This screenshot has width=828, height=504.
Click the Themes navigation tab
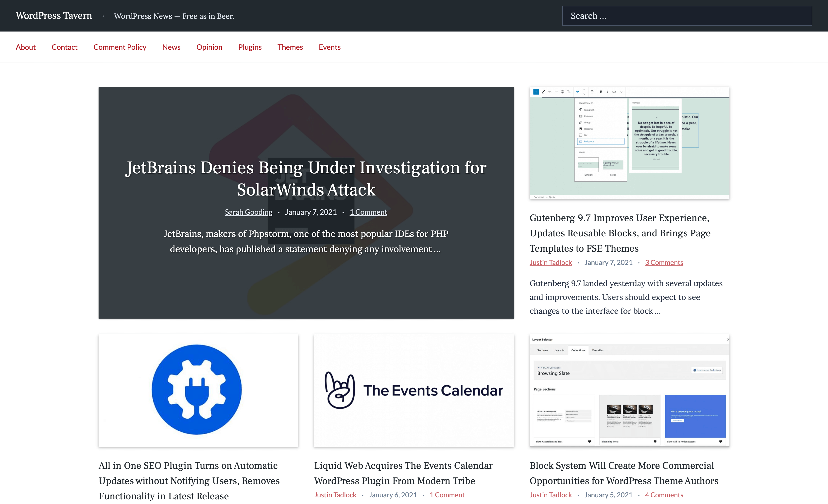pos(290,47)
